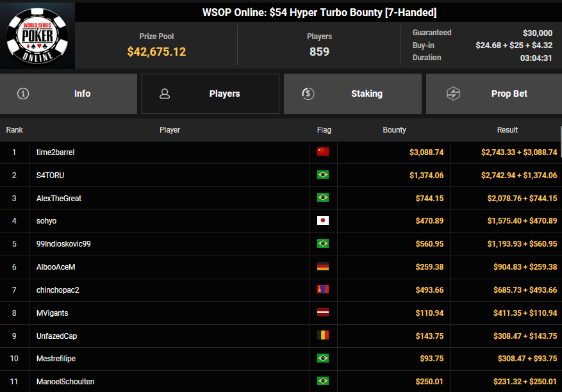Click Japan flag in sohyo's row

[x=323, y=221]
